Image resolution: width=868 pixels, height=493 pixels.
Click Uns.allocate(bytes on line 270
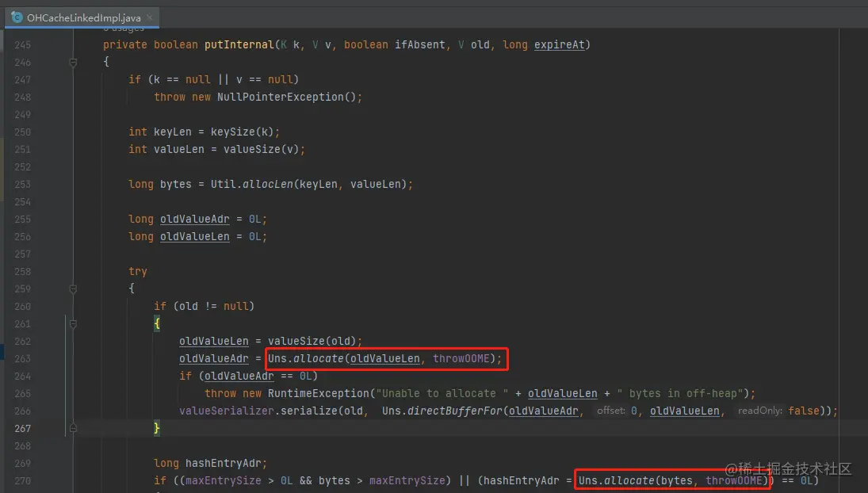click(x=635, y=480)
